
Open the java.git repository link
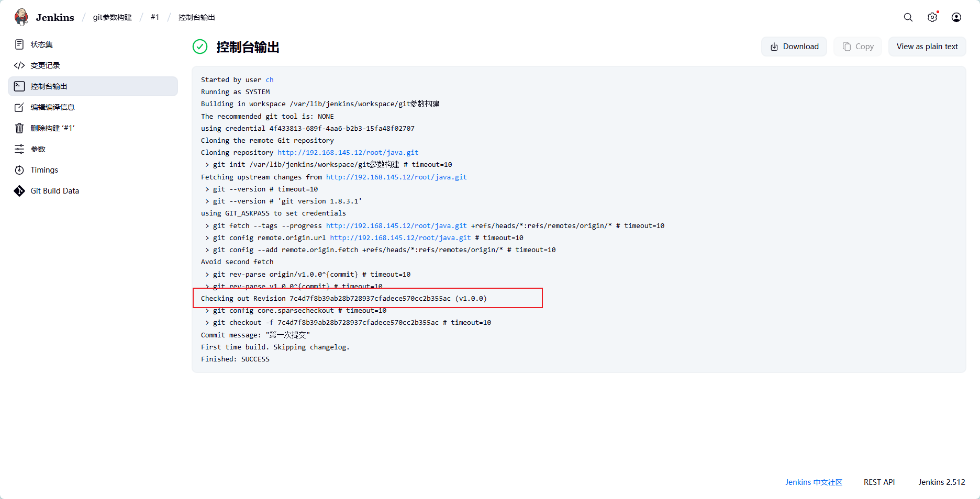coord(348,152)
